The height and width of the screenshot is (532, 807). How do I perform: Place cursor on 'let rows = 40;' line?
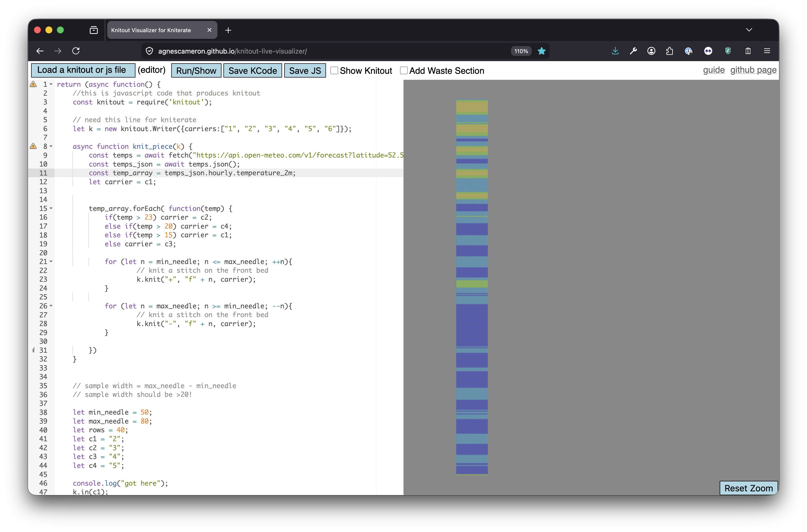pos(101,430)
